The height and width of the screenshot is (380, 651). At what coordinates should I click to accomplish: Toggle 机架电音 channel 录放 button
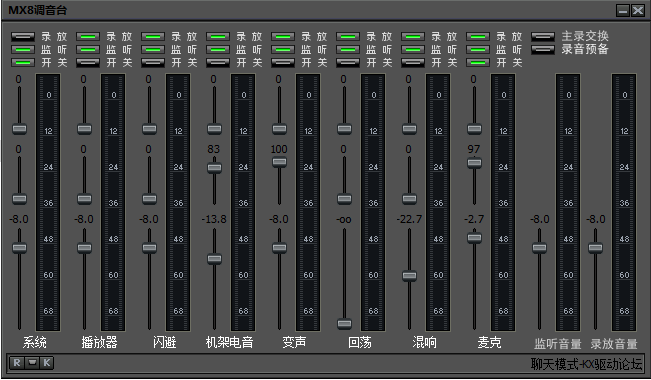click(x=218, y=37)
